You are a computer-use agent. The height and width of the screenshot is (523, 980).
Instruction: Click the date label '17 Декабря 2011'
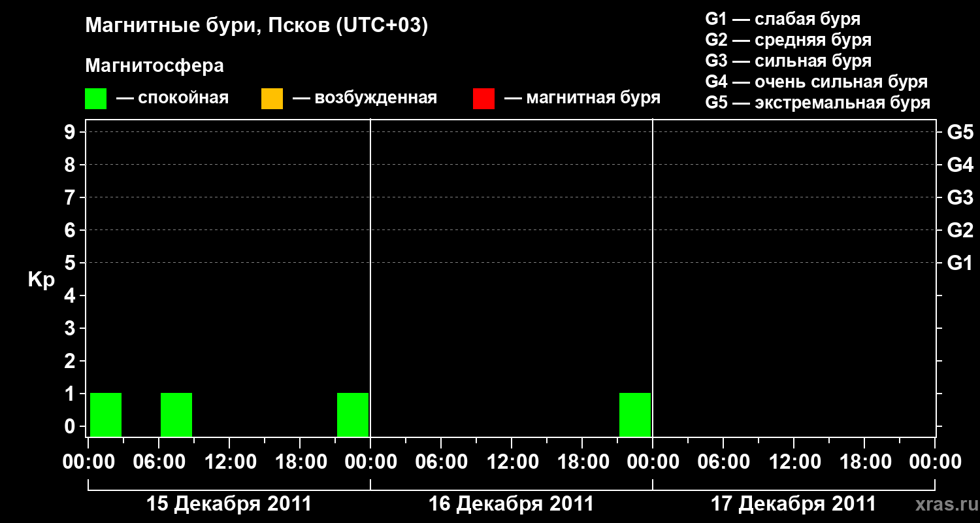coord(793,504)
